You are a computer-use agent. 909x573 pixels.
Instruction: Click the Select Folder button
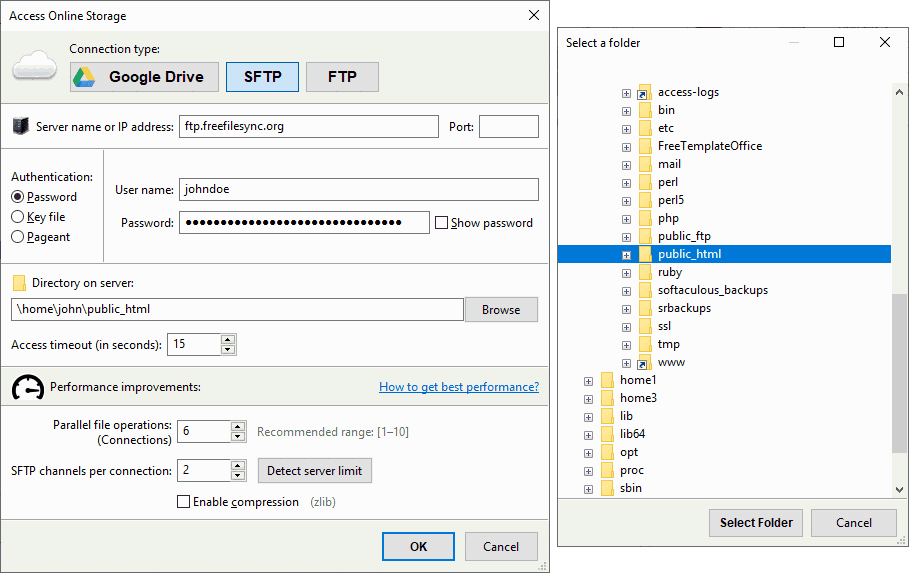point(755,523)
